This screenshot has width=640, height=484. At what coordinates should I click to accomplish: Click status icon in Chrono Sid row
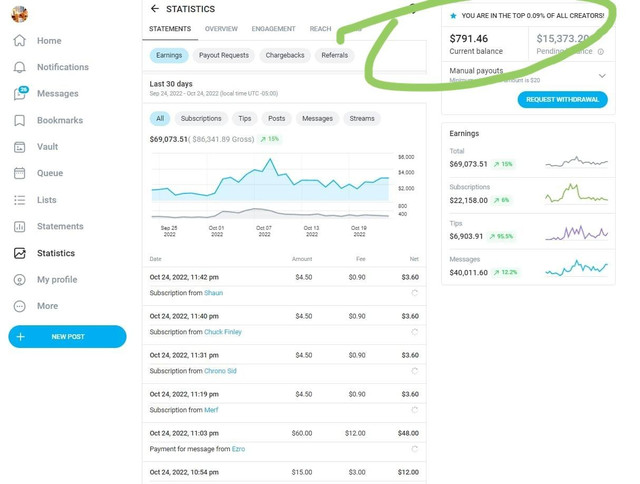414,371
